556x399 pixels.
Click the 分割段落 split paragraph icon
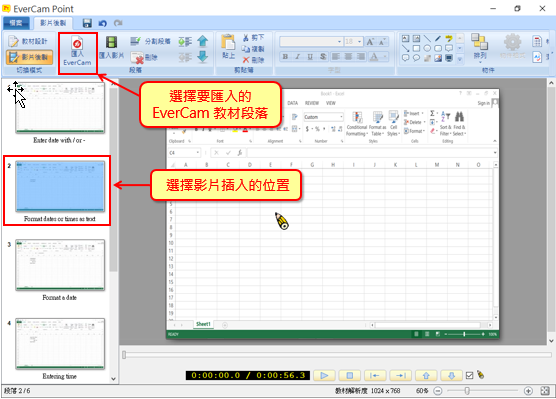pyautogui.click(x=150, y=41)
